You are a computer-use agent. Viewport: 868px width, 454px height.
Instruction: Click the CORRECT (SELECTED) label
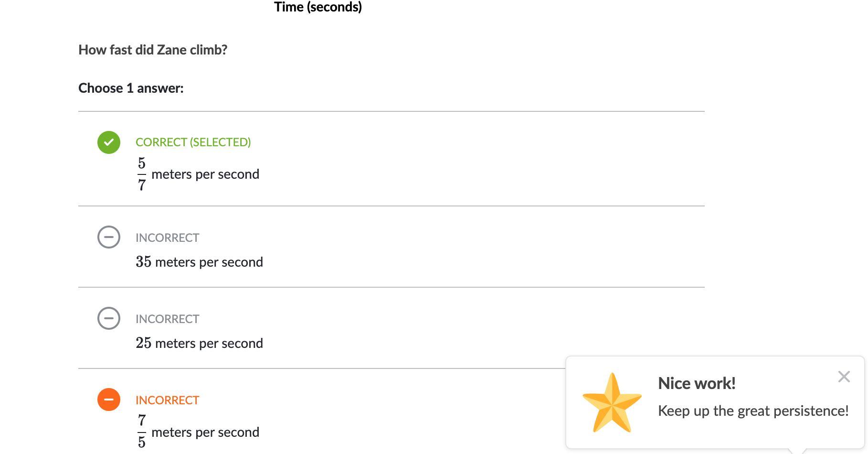193,142
